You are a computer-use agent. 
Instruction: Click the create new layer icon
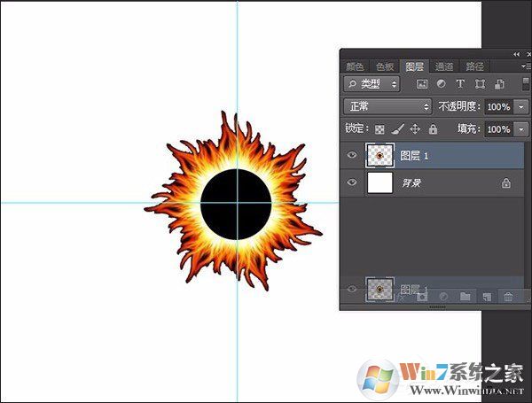click(487, 297)
